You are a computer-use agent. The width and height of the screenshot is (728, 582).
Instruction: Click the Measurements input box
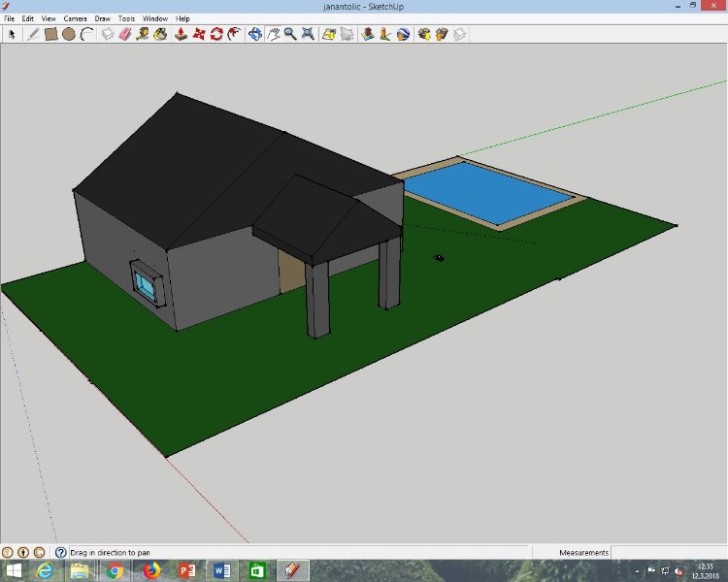pos(668,552)
